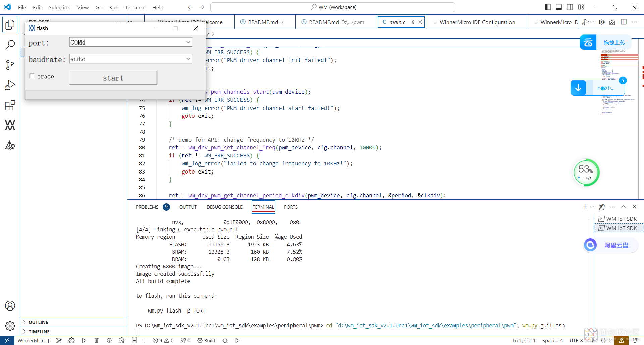Click the download-to-device icon in editor title

pyautogui.click(x=612, y=22)
